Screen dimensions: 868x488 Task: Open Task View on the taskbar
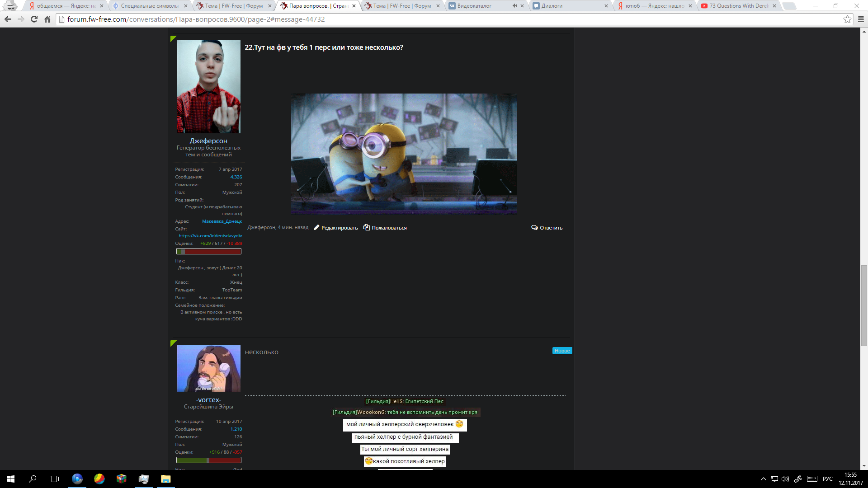pos(54,479)
